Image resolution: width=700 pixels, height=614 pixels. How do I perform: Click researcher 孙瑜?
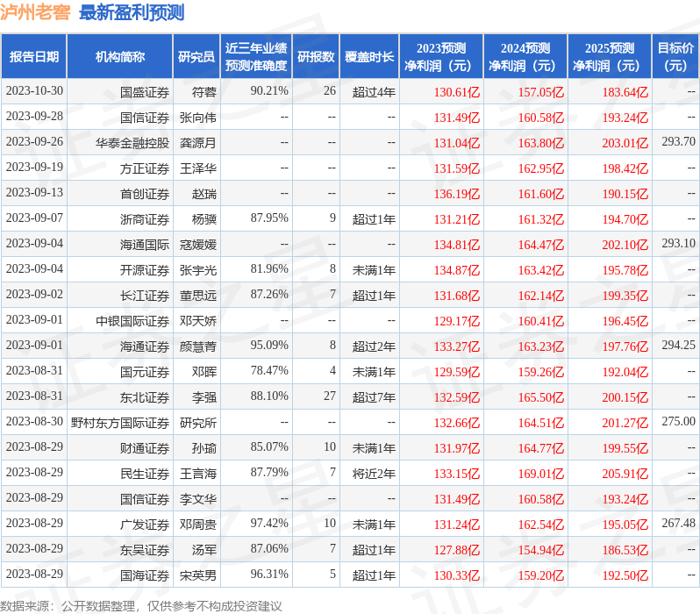(x=204, y=449)
